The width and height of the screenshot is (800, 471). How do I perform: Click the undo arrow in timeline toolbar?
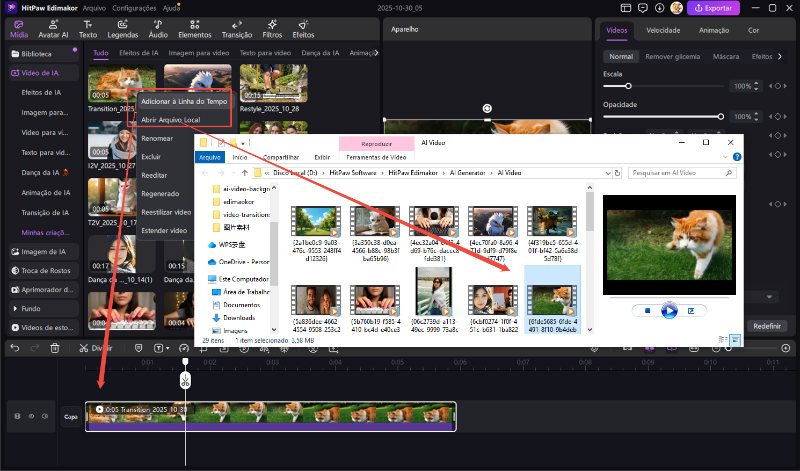tap(15, 348)
